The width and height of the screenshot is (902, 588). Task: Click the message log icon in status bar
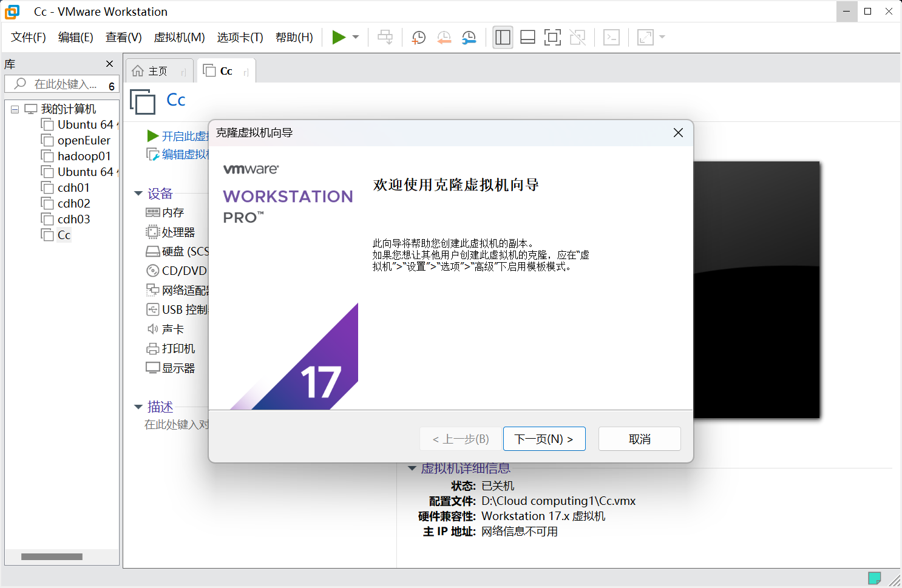pos(874,578)
